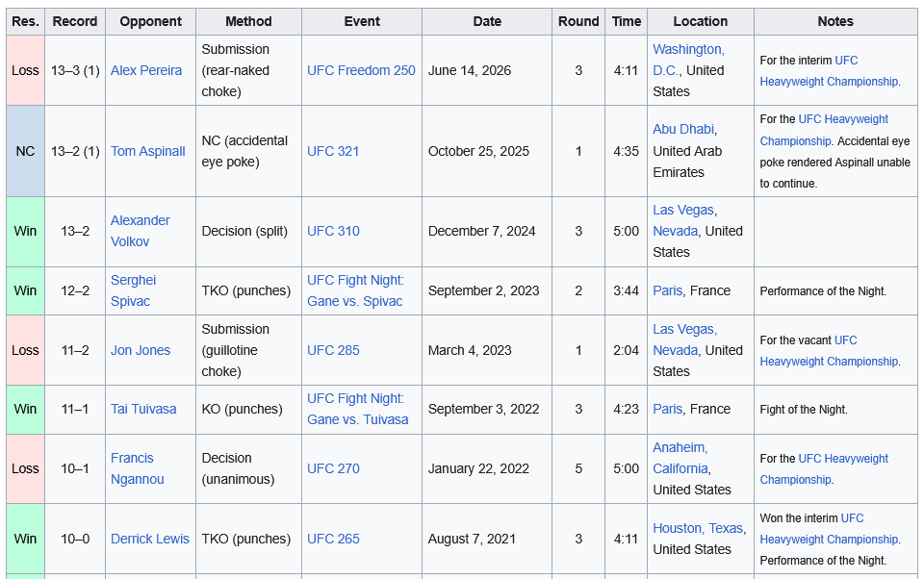Select the method Decision (unanimous)
This screenshot has width=924, height=579.
pos(238,468)
